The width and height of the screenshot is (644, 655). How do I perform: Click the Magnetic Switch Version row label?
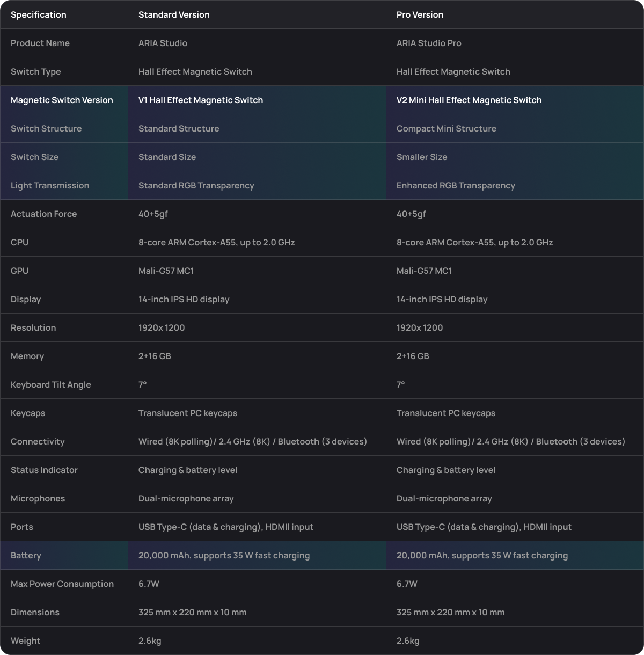62,100
